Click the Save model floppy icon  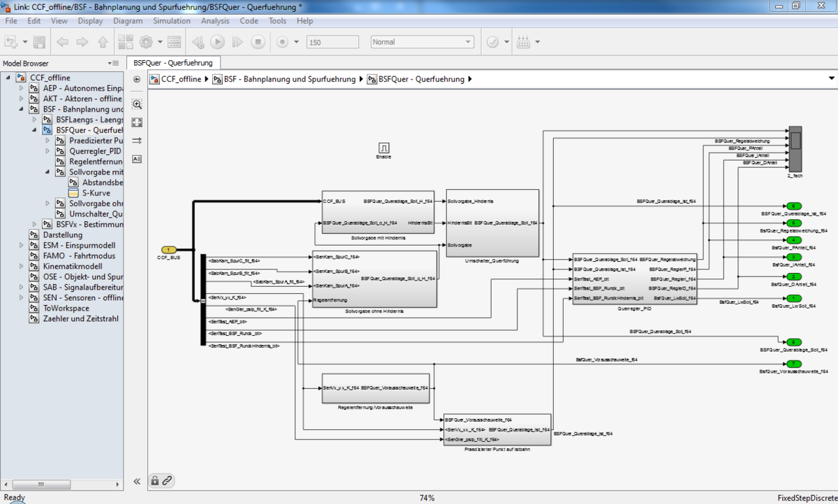[40, 42]
